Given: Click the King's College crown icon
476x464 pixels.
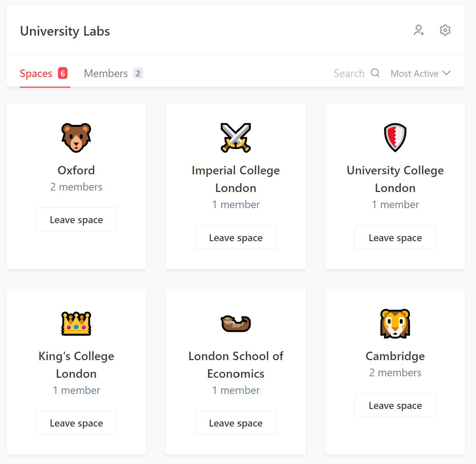Looking at the screenshot, I should (x=76, y=323).
